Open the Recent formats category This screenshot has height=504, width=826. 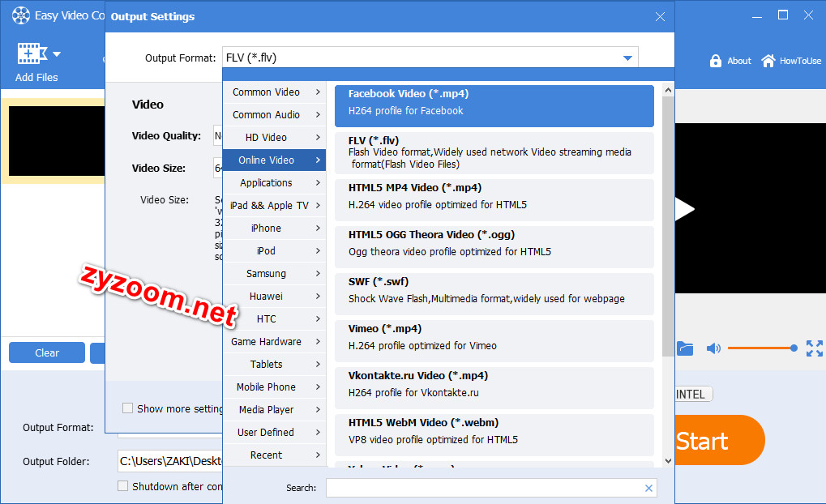click(x=275, y=455)
